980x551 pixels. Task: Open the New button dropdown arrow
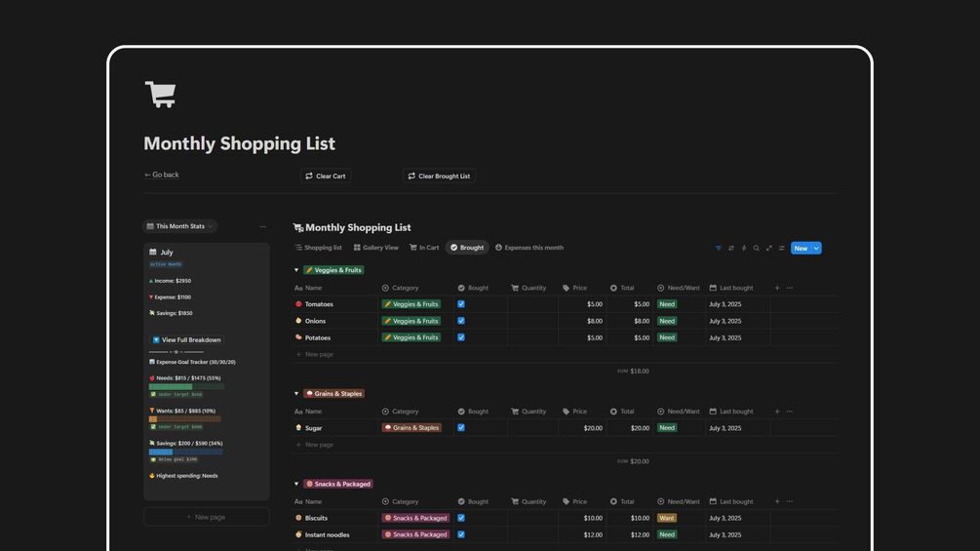click(816, 248)
